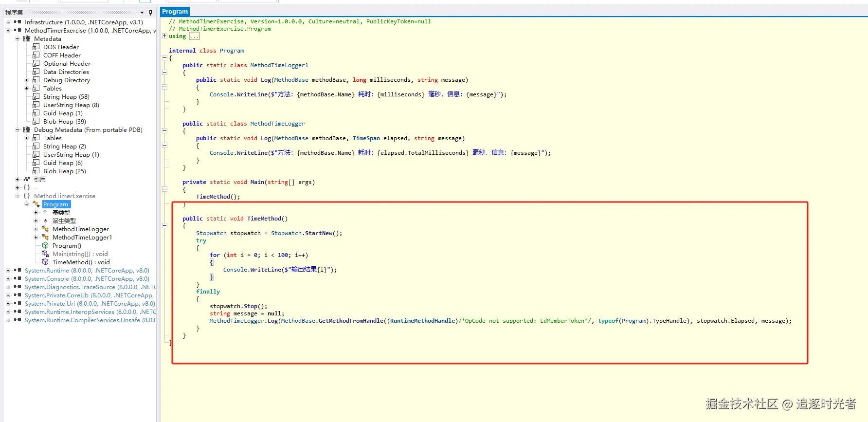Click the TimeMethod() method icon
This screenshot has width=868, height=422.
[x=45, y=262]
